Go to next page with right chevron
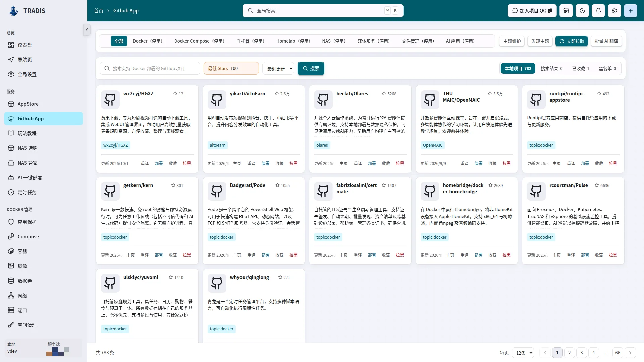The height and width of the screenshot is (362, 644). [x=630, y=353]
